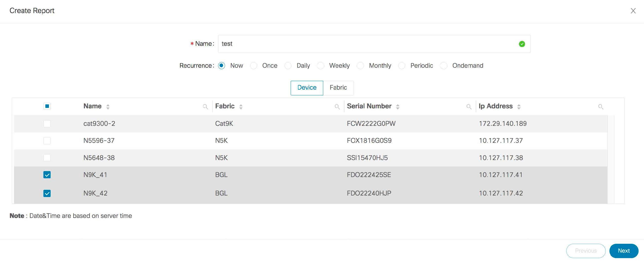Click inside the Name text field
This screenshot has width=644, height=262.
(350, 44)
